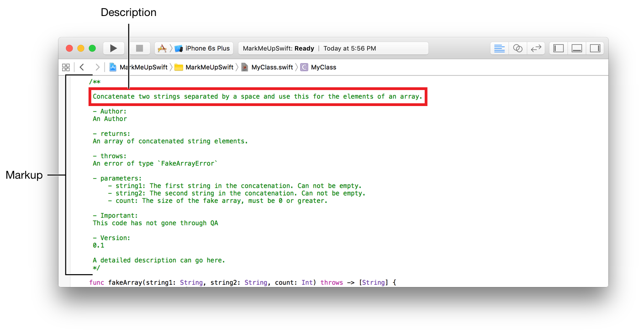Go forward to next file
Image resolution: width=644 pixels, height=335 pixels.
tap(97, 67)
